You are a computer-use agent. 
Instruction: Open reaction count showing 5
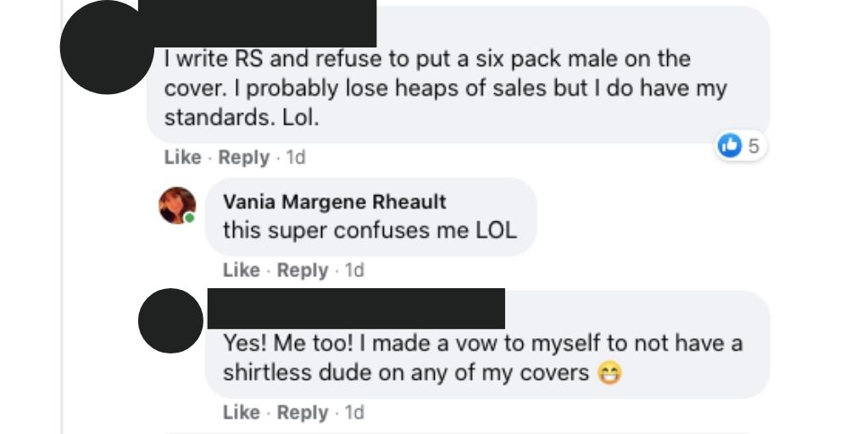click(x=753, y=147)
